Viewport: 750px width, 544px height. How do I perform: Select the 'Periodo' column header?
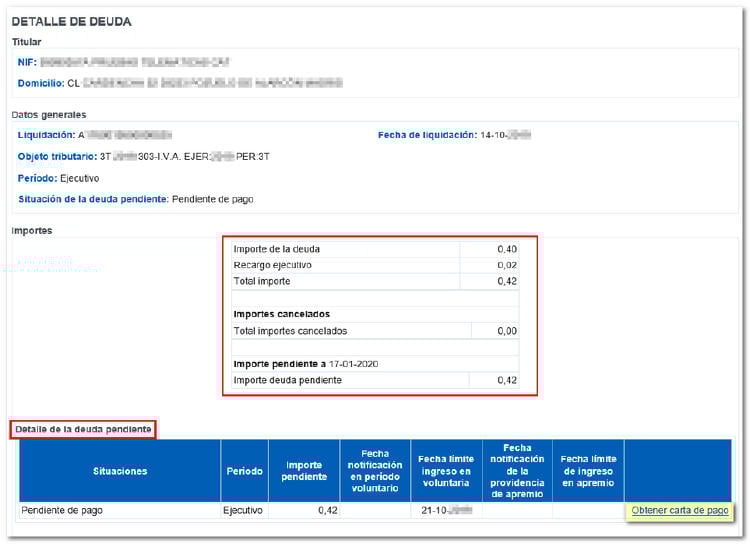click(x=244, y=471)
